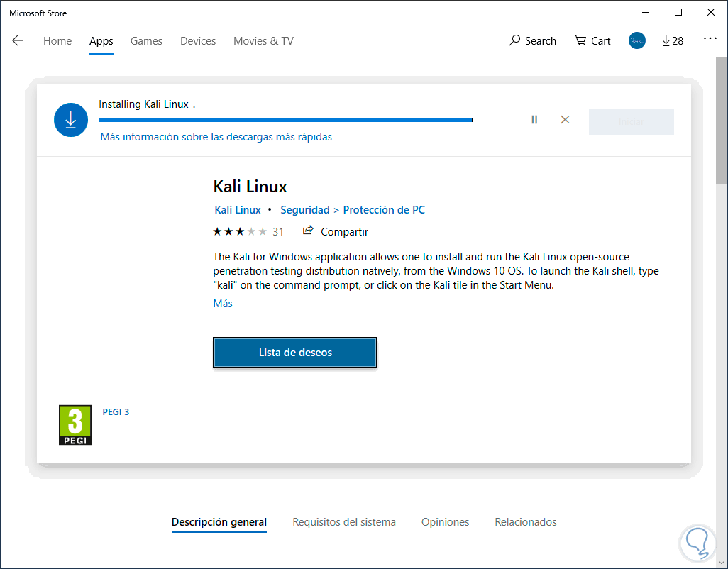728x569 pixels.
Task: Open the Movies & TV tab
Action: (x=263, y=40)
